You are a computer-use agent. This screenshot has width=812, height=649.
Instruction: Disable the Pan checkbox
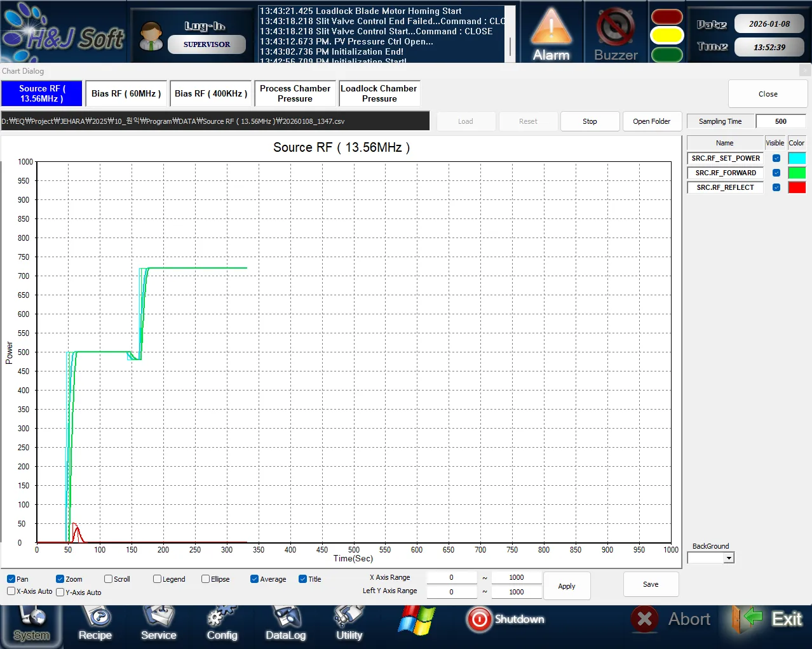pyautogui.click(x=11, y=579)
